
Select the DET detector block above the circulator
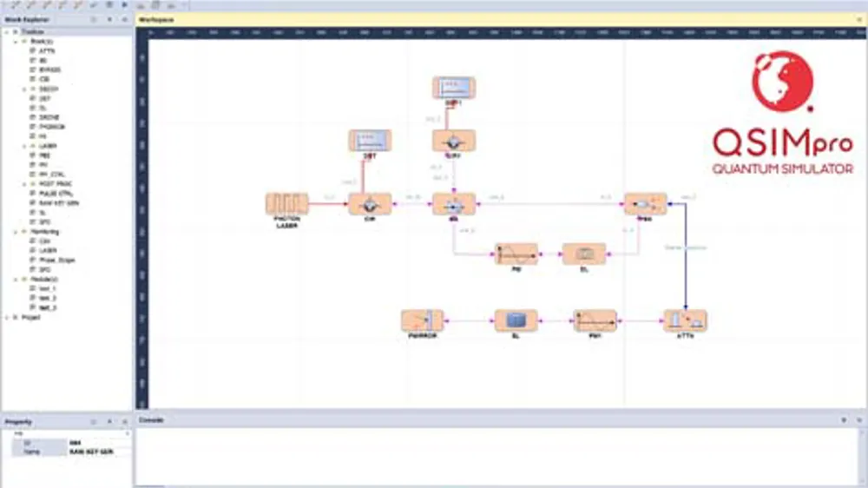tap(370, 141)
